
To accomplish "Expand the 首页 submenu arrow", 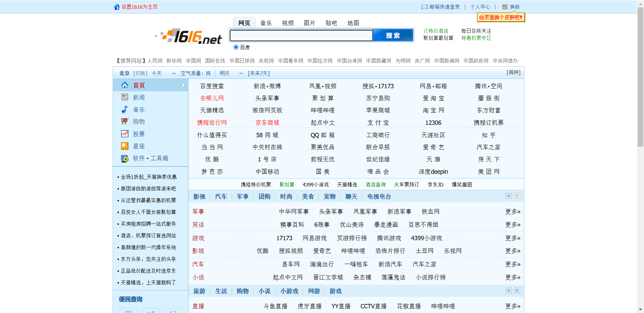I will 184,86.
